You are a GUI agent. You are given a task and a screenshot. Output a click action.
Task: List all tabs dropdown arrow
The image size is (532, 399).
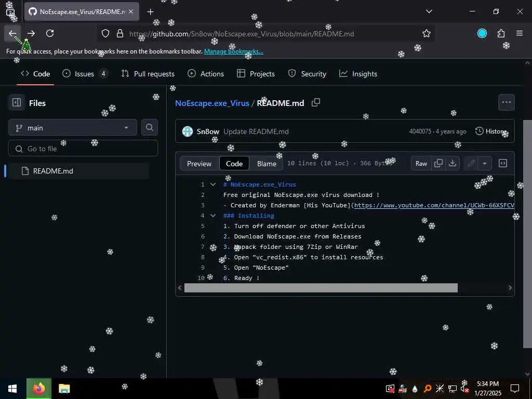point(429,11)
